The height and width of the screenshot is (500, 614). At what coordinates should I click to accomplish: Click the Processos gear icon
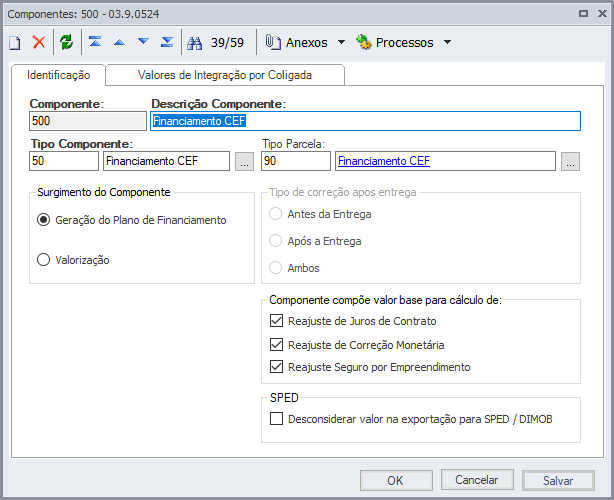(364, 42)
